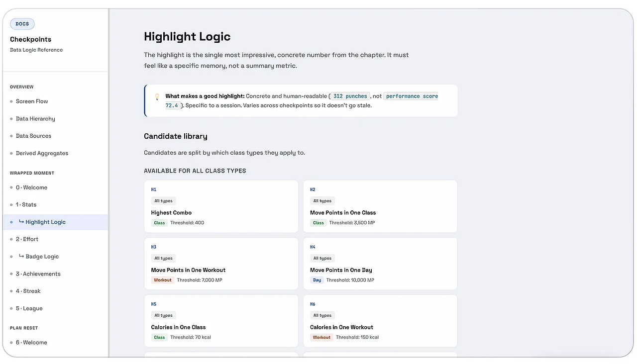Click the green Class tag under Highest Combo

[x=159, y=223]
